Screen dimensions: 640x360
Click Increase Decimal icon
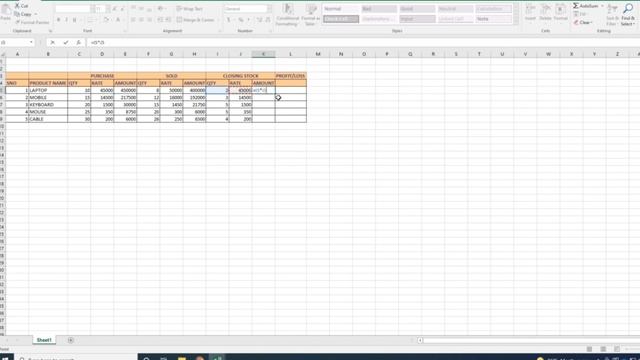pyautogui.click(x=259, y=20)
